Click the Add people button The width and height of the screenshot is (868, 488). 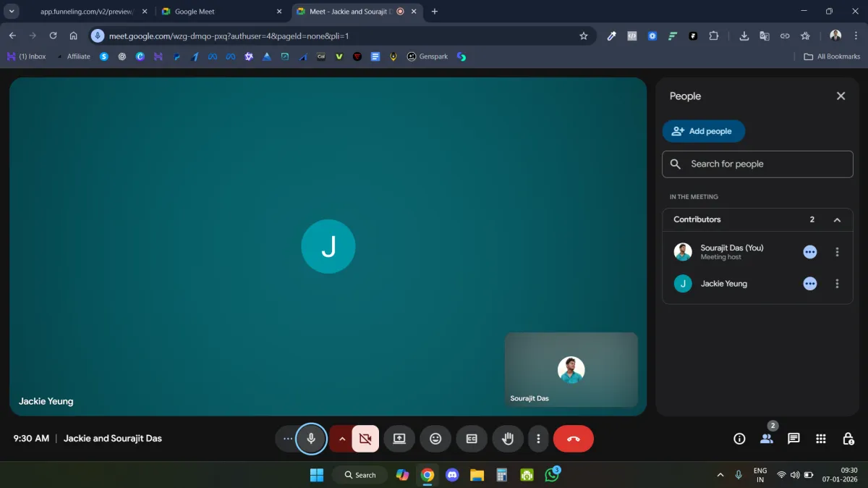pyautogui.click(x=704, y=131)
